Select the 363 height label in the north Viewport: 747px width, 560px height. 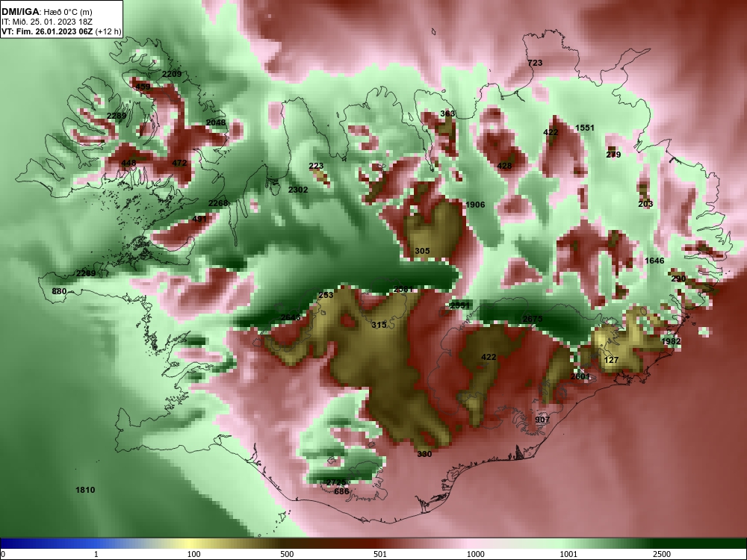click(447, 113)
